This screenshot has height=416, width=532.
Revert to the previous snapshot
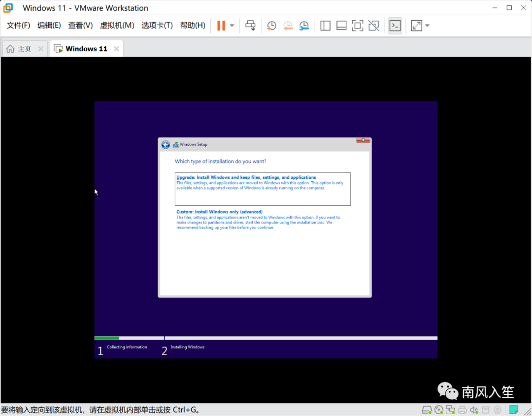click(288, 26)
